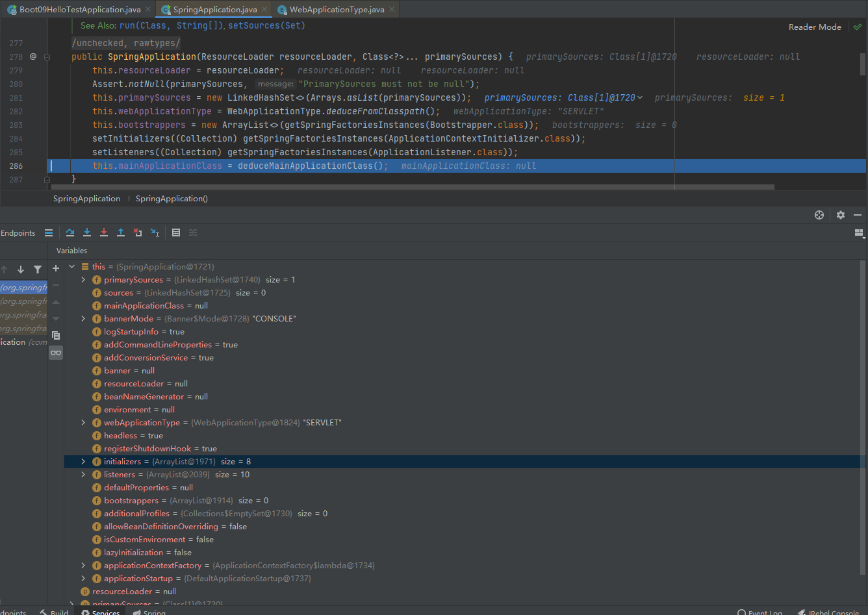
Task: Click the green inspection checkmark icon
Action: (x=858, y=27)
